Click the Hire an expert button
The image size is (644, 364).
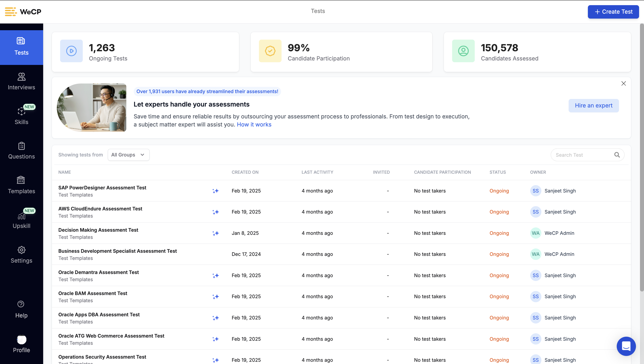pyautogui.click(x=593, y=105)
